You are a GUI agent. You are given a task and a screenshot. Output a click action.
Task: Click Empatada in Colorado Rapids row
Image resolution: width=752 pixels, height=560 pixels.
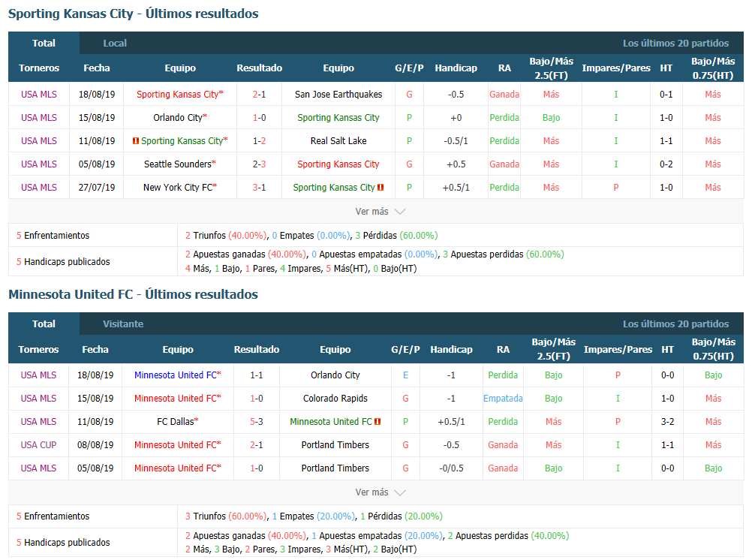pyautogui.click(x=503, y=399)
